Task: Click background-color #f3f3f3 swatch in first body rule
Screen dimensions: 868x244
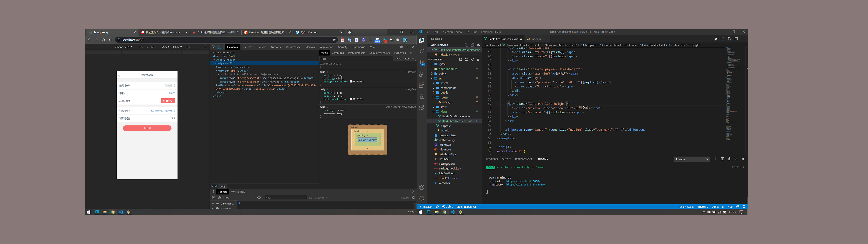Action: click(351, 82)
